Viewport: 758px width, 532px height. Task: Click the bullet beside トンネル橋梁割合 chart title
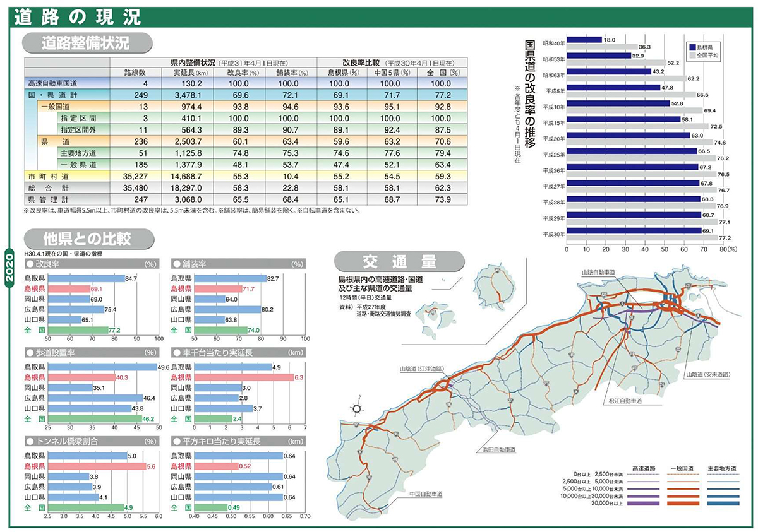pyautogui.click(x=29, y=440)
